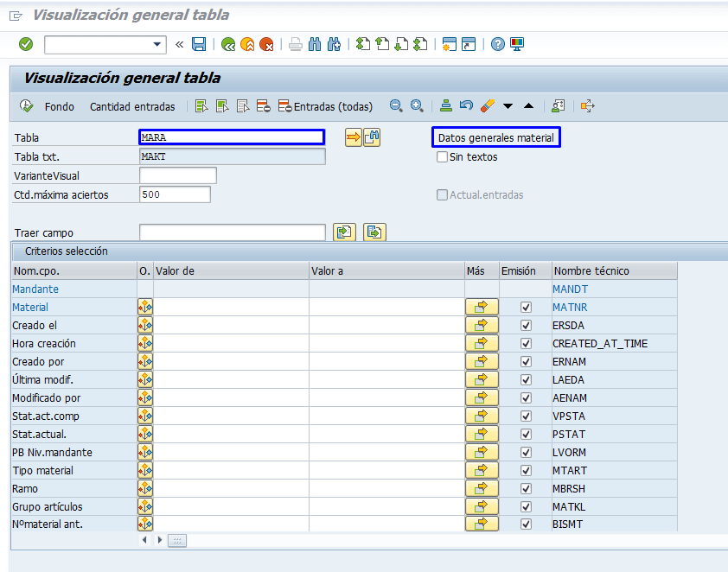
Task: Open the Help question mark icon
Action: point(497,44)
